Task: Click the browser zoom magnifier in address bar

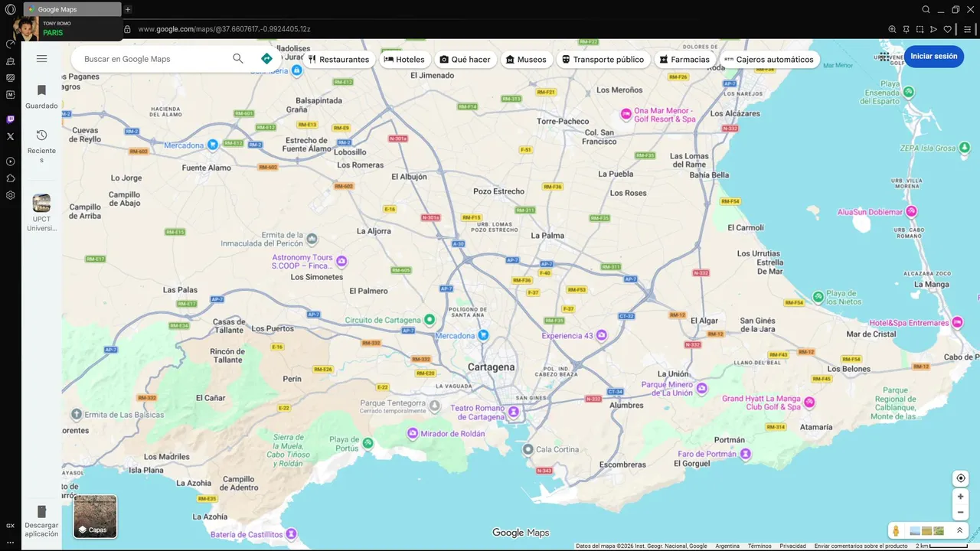Action: click(x=892, y=29)
